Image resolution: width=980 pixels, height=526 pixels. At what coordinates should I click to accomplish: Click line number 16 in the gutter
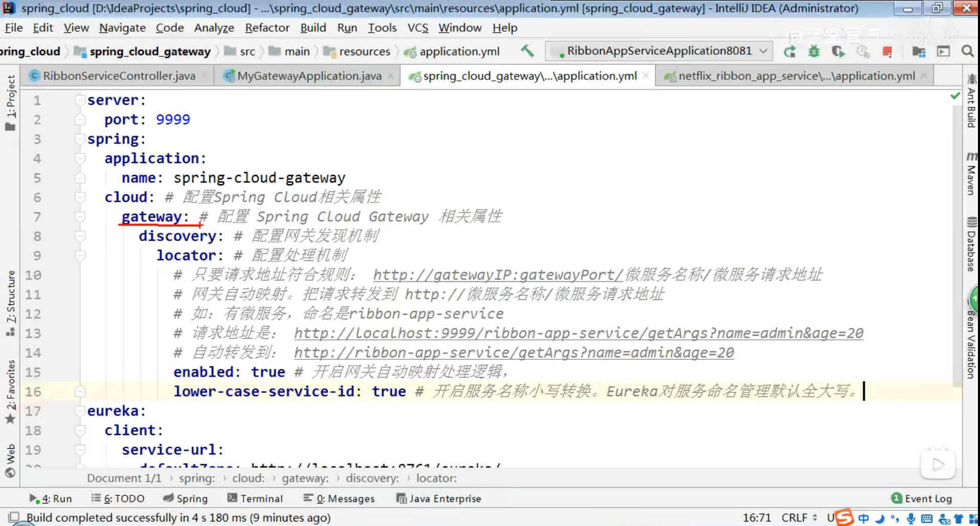(33, 391)
